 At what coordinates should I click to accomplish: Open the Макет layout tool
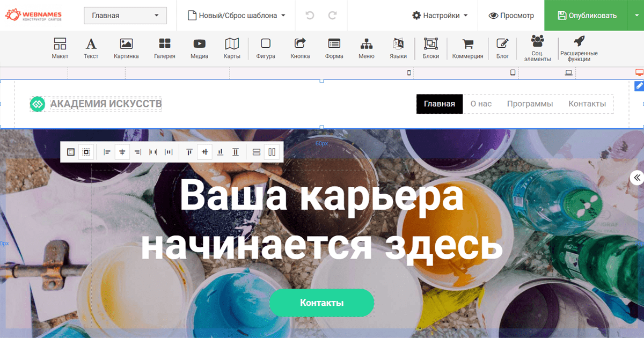(x=60, y=48)
